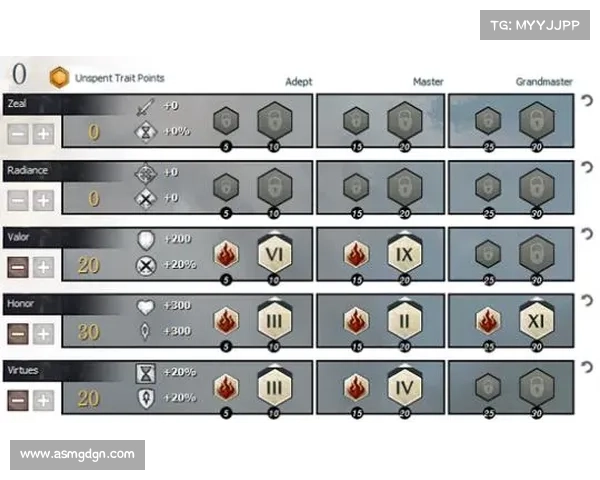Select the Valor master trait IX hexagon
Screen dimensions: 600x480
click(x=405, y=256)
